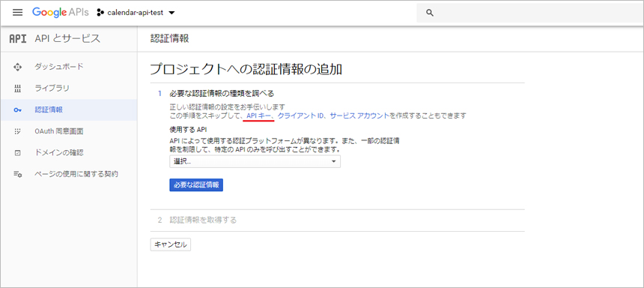
Task: Click the ドメインの確認 checkbox icon
Action: pyautogui.click(x=17, y=153)
